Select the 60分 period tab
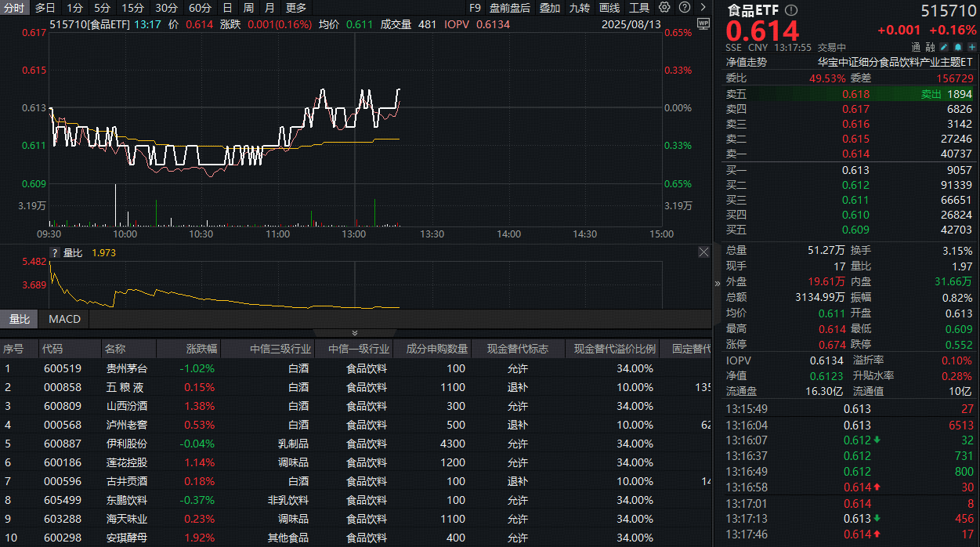Image resolution: width=980 pixels, height=547 pixels. point(200,8)
